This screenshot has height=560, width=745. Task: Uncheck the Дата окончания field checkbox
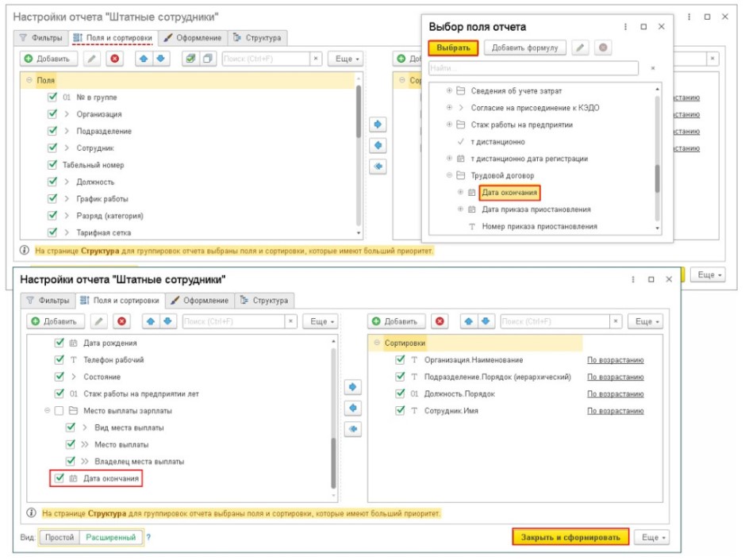point(60,478)
